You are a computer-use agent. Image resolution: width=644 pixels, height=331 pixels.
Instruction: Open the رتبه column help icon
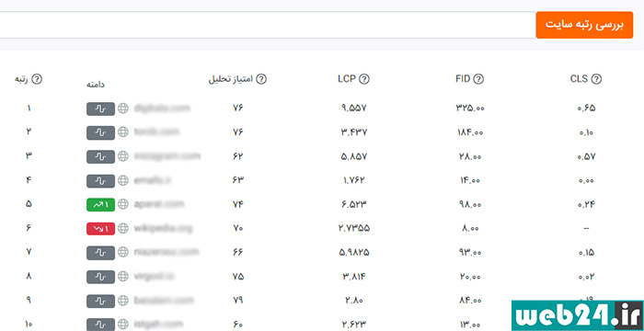(x=37, y=79)
